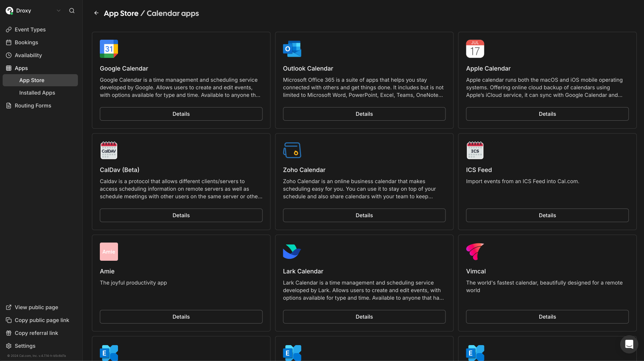Click the Google Calendar app icon
This screenshot has height=361, width=644.
click(109, 48)
